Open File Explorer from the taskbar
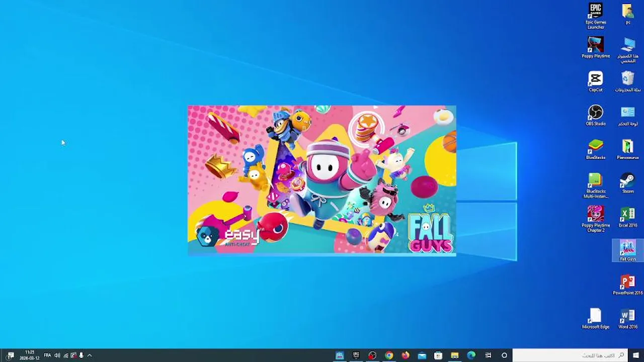This screenshot has height=362, width=644. point(454,355)
